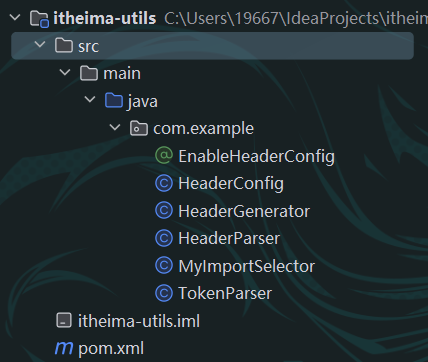
Task: Select the EnableHeaderConfig annotation name
Action: tap(256, 157)
